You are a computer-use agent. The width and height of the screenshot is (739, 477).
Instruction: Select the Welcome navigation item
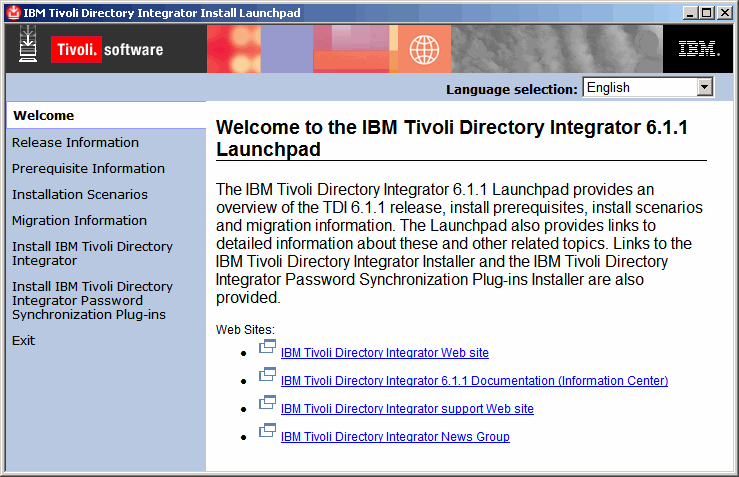pos(43,116)
